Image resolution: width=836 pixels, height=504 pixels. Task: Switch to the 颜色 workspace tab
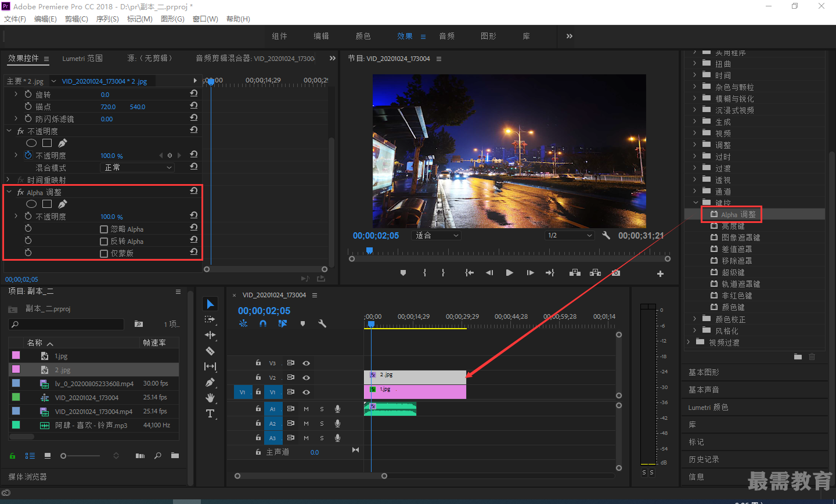363,36
